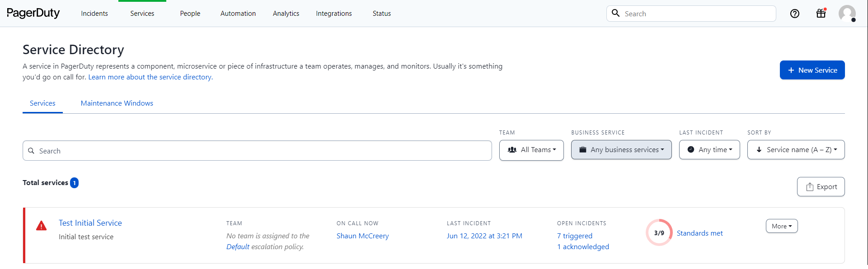Click the PagerDuty logo
The width and height of the screenshot is (868, 269).
click(33, 13)
